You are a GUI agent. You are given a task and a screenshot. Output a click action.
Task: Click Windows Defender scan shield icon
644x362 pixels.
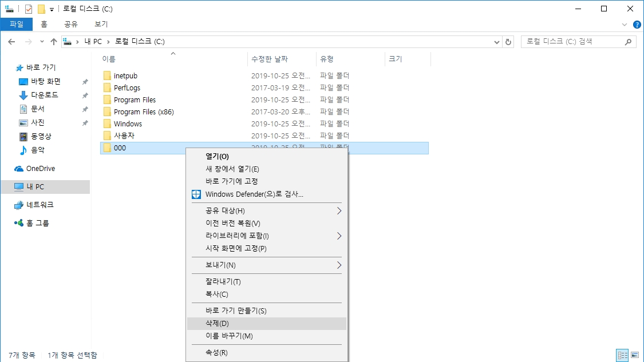[x=196, y=194]
